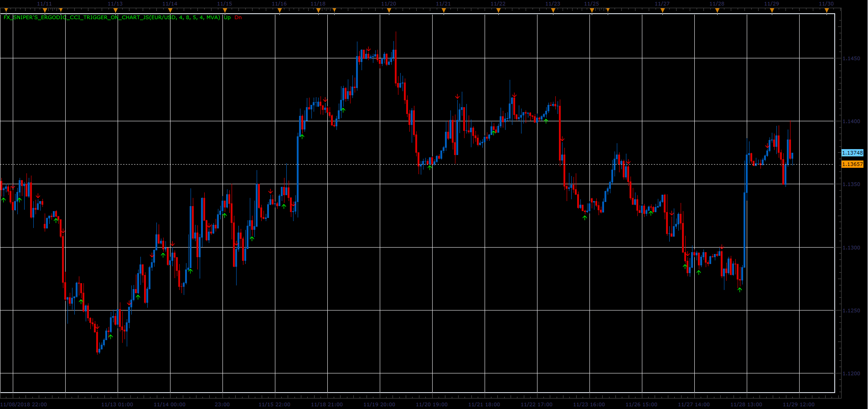868x409 pixels.
Task: Click the 11/08/2018 22:00 time axis label
Action: [24, 404]
